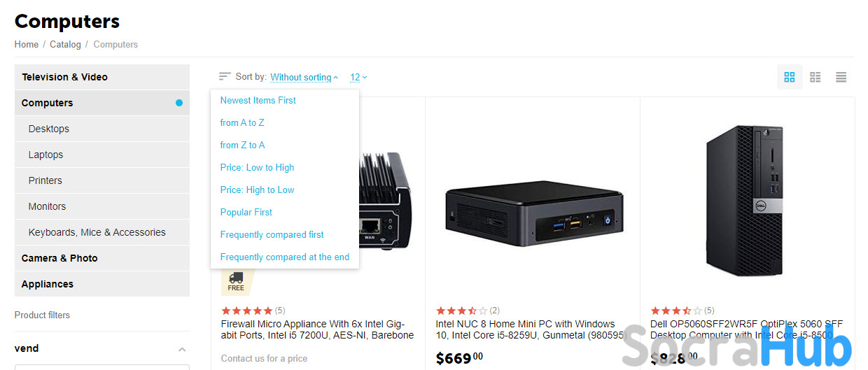
Task: Close the Without sorting dropdown
Action: pyautogui.click(x=304, y=77)
